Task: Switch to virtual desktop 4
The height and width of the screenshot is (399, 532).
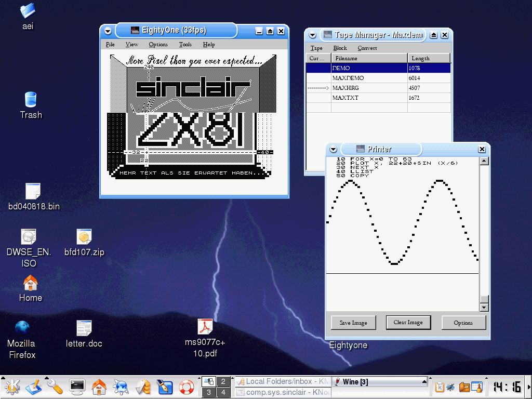Action: coord(223,393)
